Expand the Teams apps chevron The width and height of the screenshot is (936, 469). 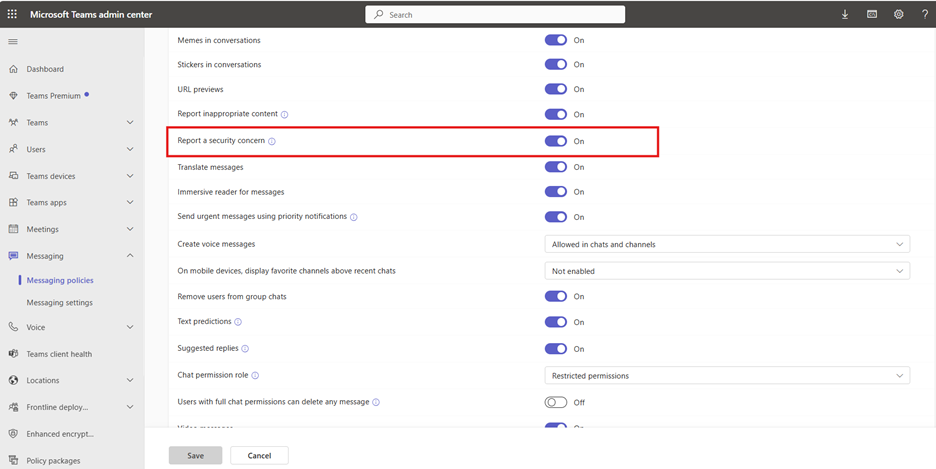click(130, 202)
